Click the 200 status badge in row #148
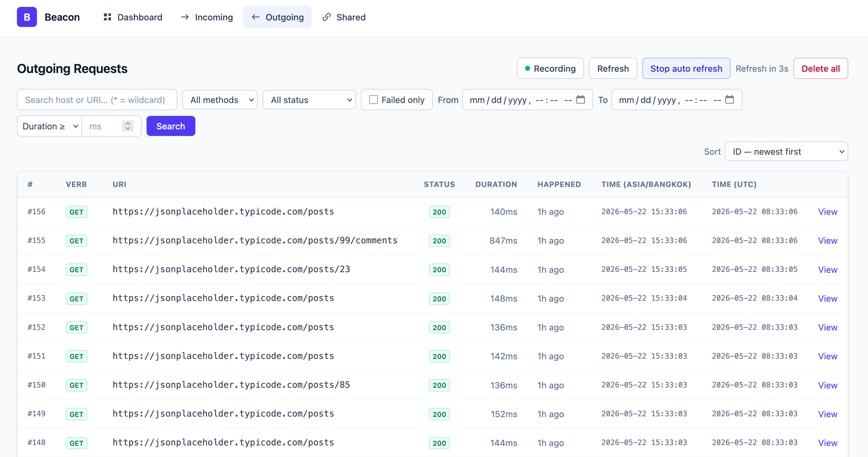 (439, 443)
